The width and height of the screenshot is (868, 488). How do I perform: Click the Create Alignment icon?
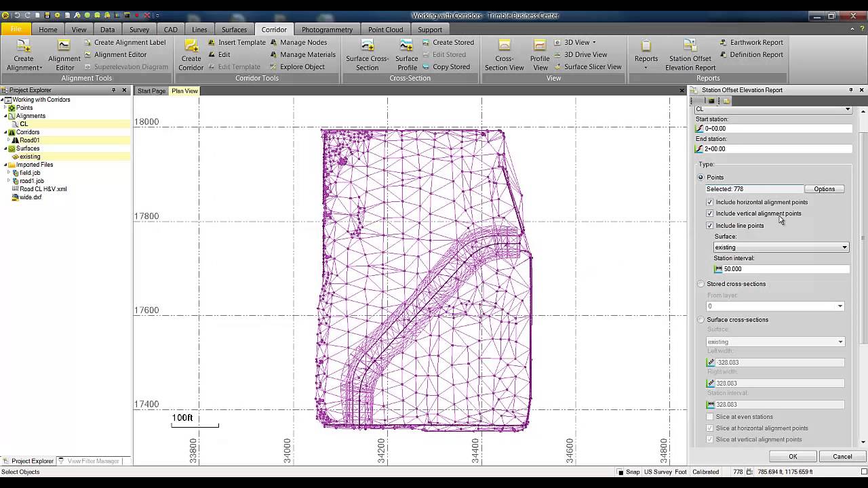tap(23, 46)
